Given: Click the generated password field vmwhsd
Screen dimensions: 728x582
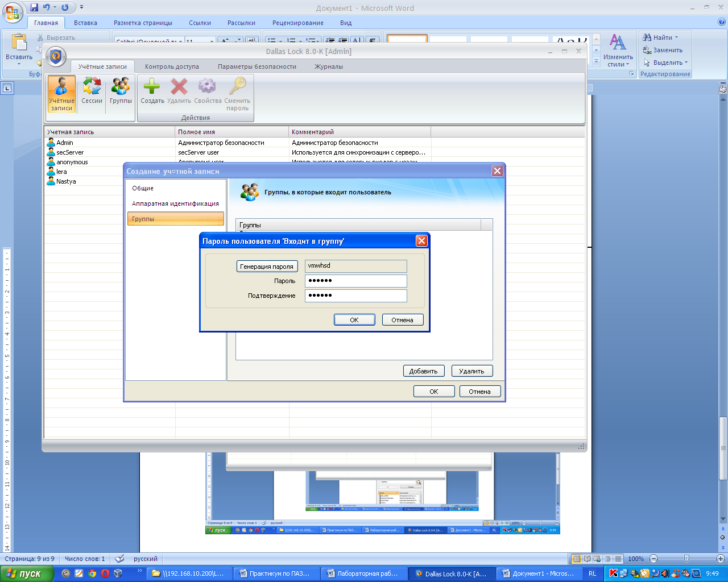Looking at the screenshot, I should 356,266.
